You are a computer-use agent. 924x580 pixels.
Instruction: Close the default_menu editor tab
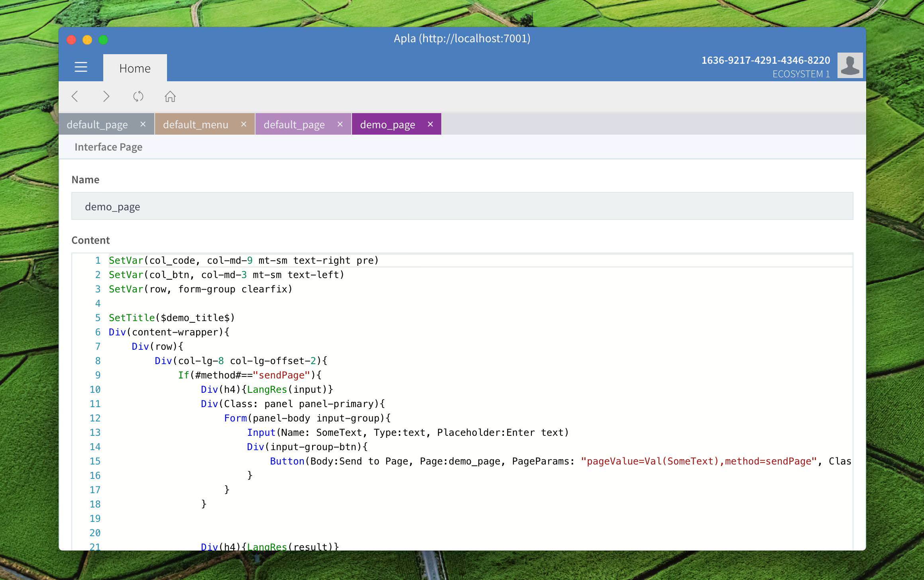(x=244, y=124)
